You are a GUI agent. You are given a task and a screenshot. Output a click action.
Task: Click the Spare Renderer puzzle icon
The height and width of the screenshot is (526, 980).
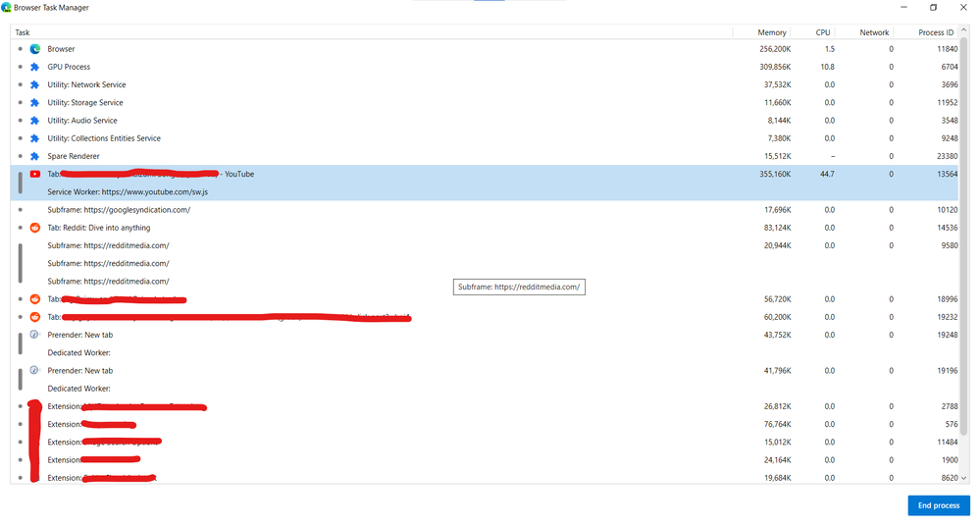point(35,156)
